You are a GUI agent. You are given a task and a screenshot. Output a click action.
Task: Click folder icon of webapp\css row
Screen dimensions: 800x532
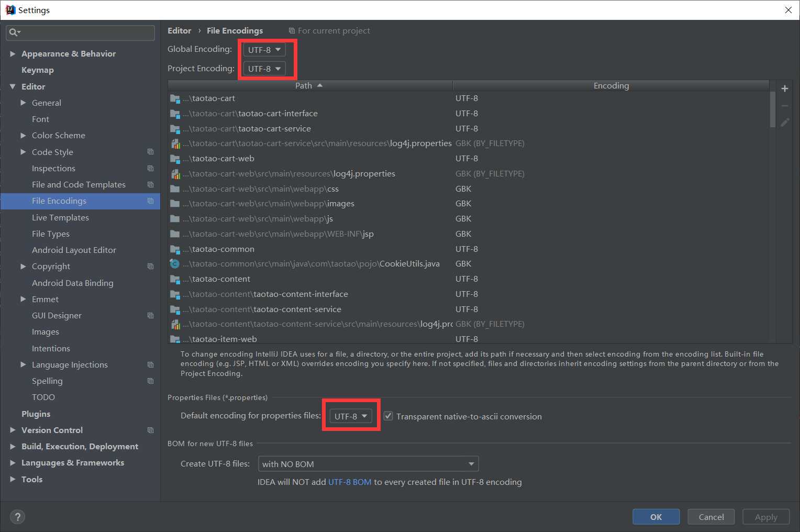coord(175,189)
